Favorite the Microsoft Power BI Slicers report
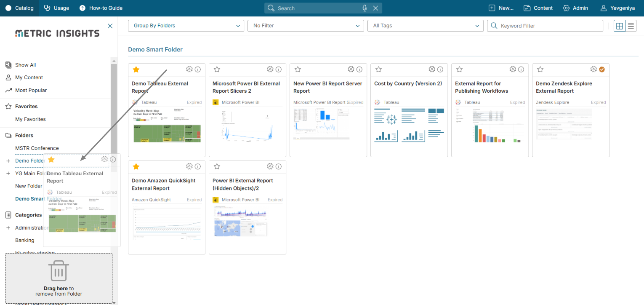Image resolution: width=644 pixels, height=305 pixels. point(217,70)
